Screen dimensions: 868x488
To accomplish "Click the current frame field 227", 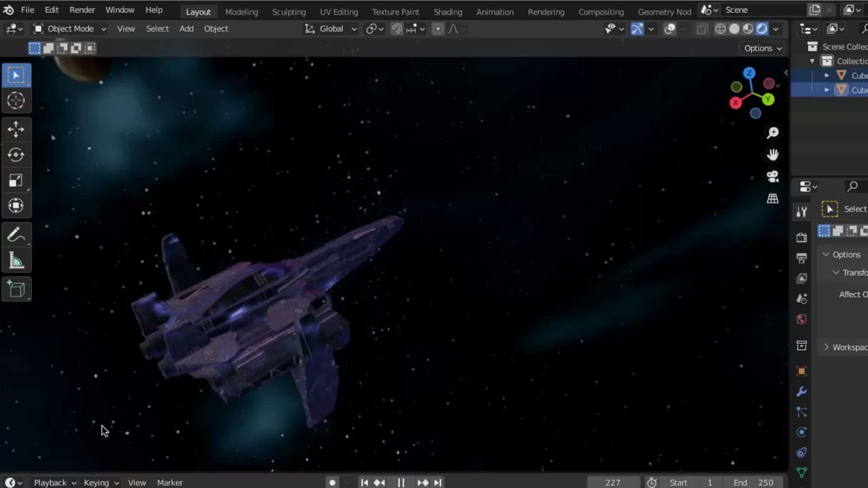I will point(613,483).
